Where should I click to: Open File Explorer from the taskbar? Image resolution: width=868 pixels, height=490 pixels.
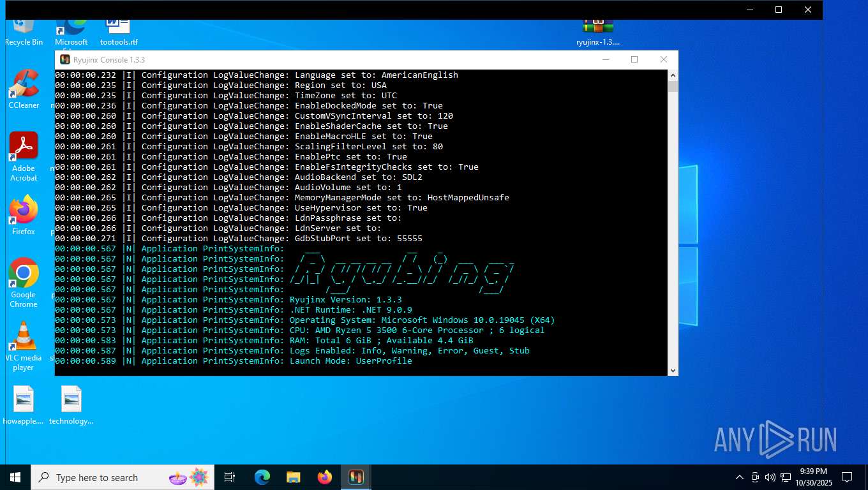click(x=294, y=477)
